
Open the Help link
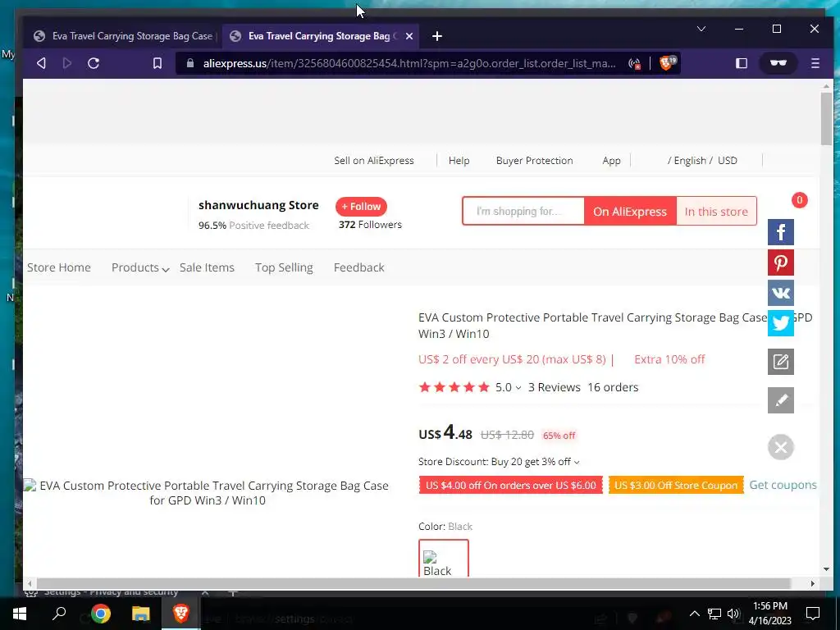[459, 161]
